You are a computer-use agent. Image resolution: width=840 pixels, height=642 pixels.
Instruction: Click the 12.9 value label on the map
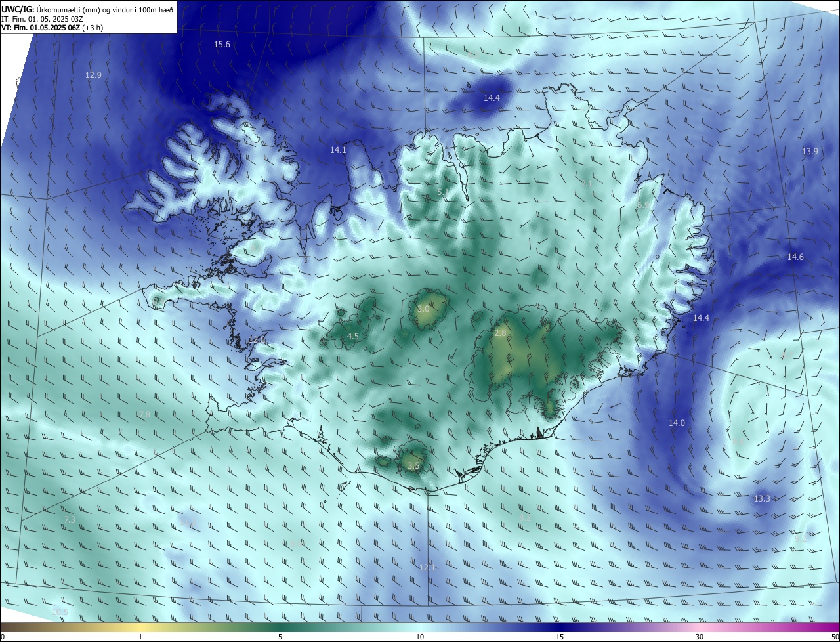click(x=93, y=75)
